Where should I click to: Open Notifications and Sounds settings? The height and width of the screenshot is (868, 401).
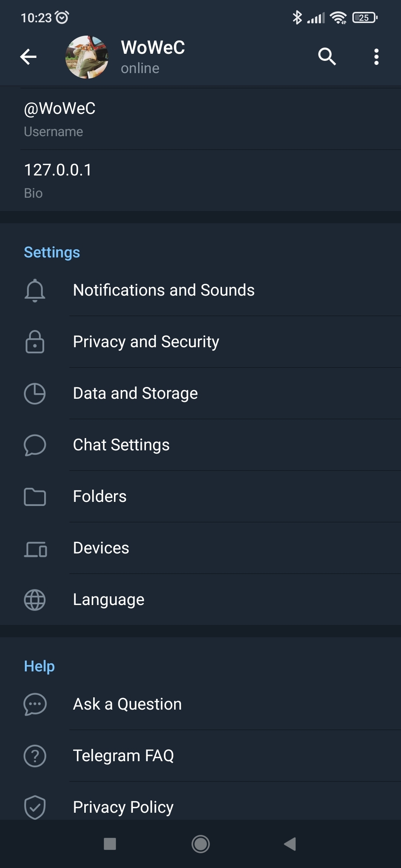coord(164,290)
